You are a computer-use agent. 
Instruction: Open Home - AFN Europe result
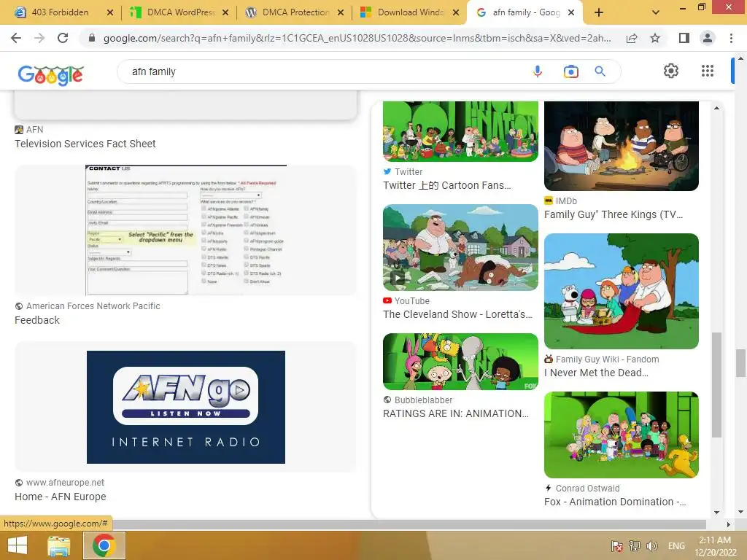[x=60, y=497]
